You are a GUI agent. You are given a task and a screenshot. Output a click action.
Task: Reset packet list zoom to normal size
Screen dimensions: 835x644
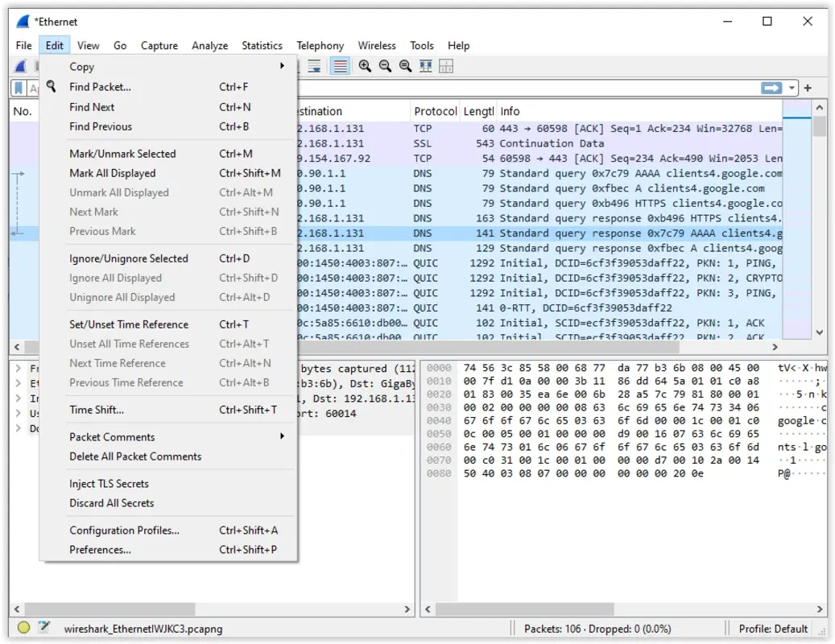click(x=405, y=66)
